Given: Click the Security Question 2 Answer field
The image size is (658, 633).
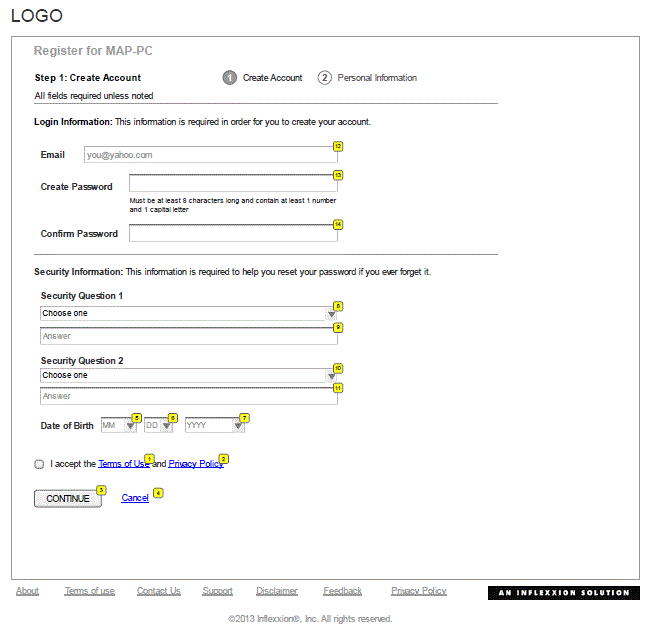Looking at the screenshot, I should tap(189, 396).
